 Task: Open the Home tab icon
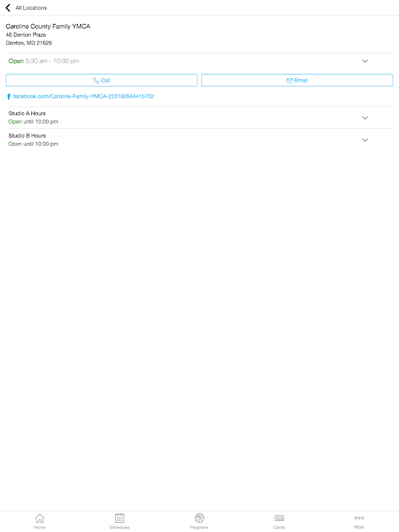[x=40, y=518]
